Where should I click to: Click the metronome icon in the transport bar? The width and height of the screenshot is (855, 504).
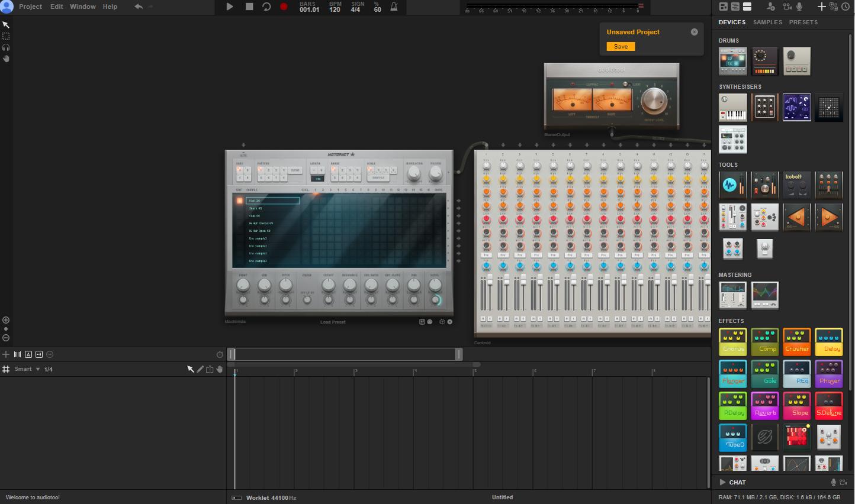coord(393,7)
